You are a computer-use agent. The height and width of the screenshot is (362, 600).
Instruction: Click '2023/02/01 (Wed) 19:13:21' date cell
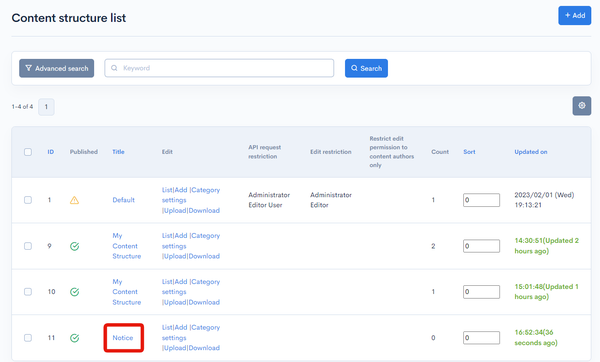tap(544, 200)
